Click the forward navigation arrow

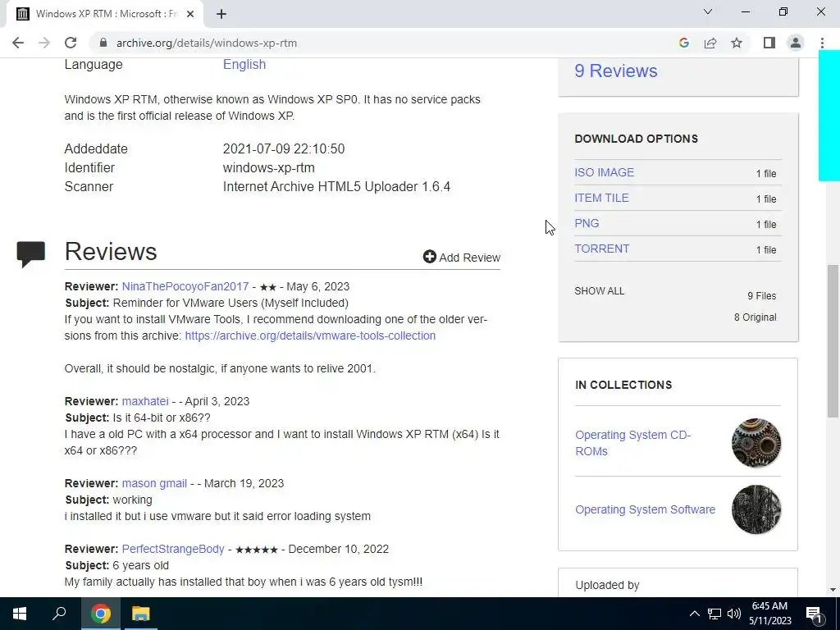[44, 43]
